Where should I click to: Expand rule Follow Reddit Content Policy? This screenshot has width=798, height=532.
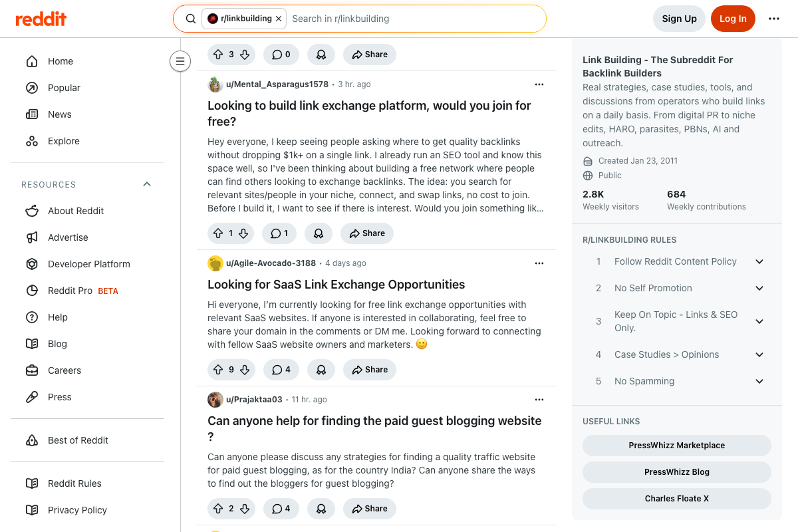677,261
